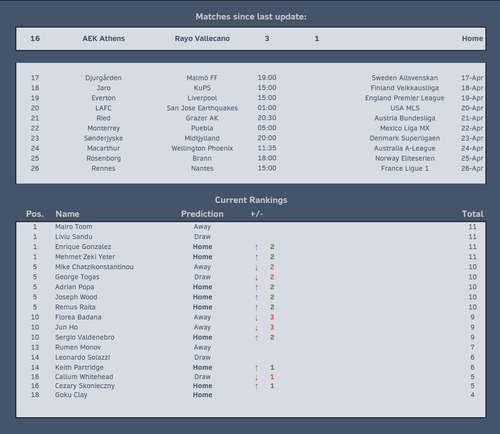This screenshot has height=434, width=500.
Task: Click Australia A-League league name
Action: coord(405,148)
